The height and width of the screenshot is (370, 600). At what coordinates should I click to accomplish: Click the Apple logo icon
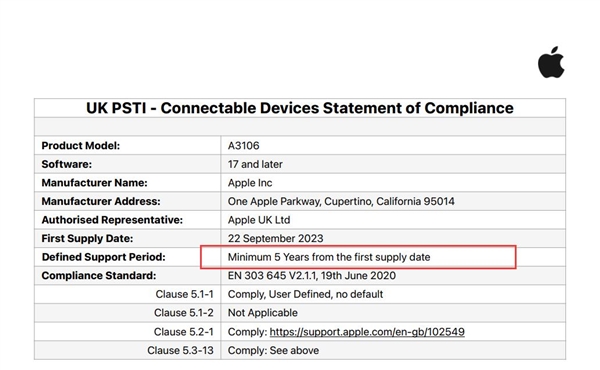(x=551, y=62)
